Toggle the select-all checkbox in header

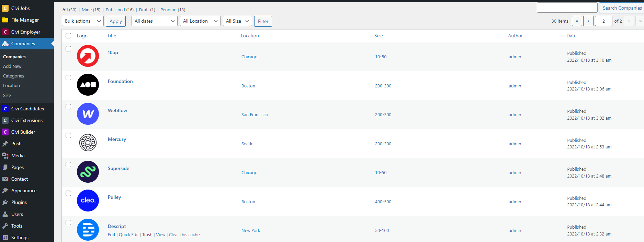(x=68, y=36)
